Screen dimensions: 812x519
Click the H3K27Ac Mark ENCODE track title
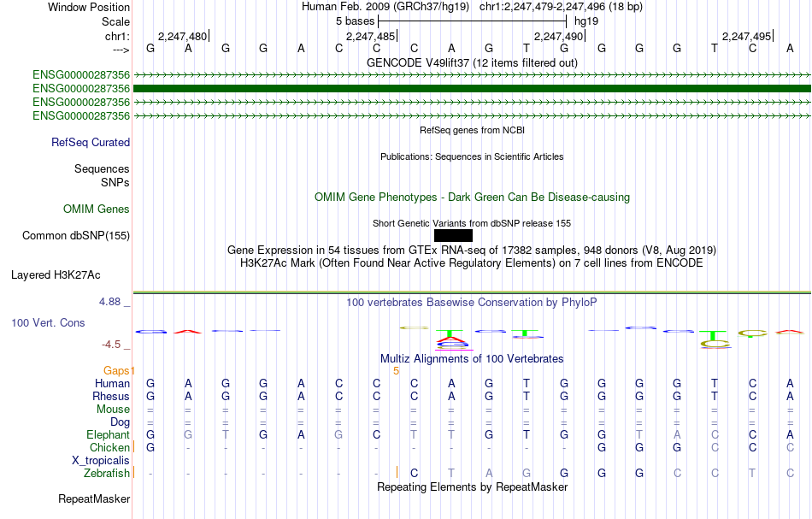[x=472, y=263]
